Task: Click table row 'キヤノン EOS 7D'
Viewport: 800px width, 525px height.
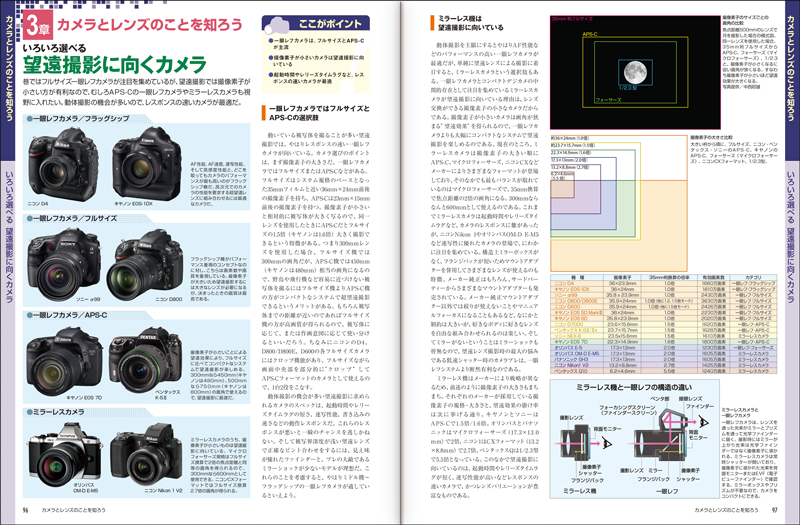Action: [664, 342]
